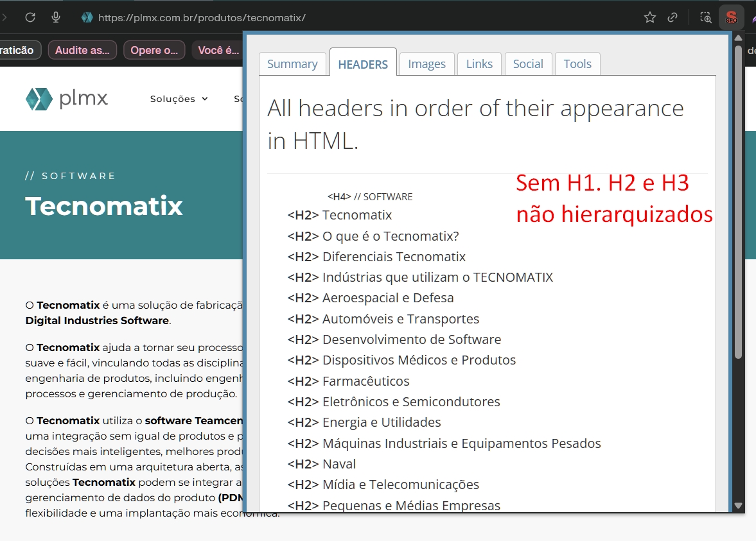Click the popup scrollbar up arrow
Viewport: 756px width, 541px height.
coord(738,38)
